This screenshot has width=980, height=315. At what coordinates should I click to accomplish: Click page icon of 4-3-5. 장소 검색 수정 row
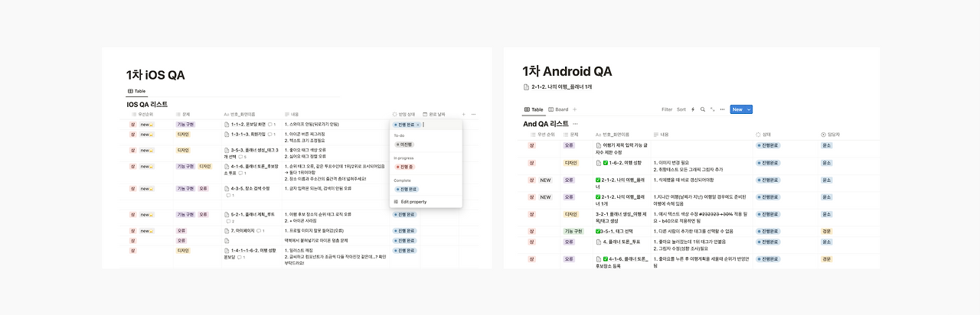tap(227, 188)
